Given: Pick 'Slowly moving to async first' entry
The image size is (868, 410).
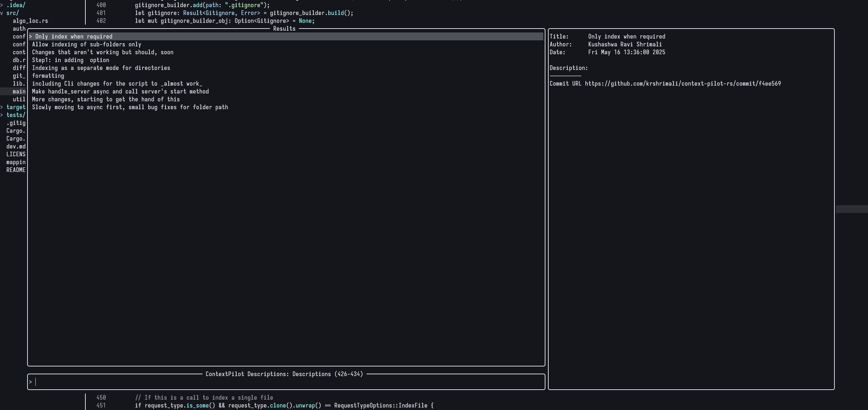Looking at the screenshot, I should point(130,107).
